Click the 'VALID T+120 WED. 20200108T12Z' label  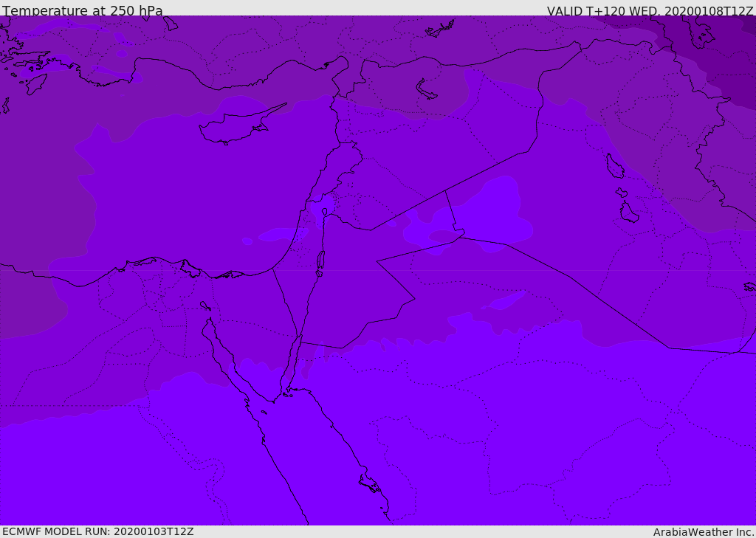click(x=650, y=10)
